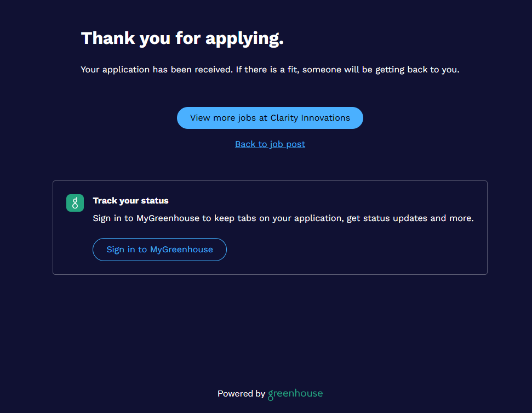Click the greenhouse wordmark logo in the footer

tap(295, 394)
